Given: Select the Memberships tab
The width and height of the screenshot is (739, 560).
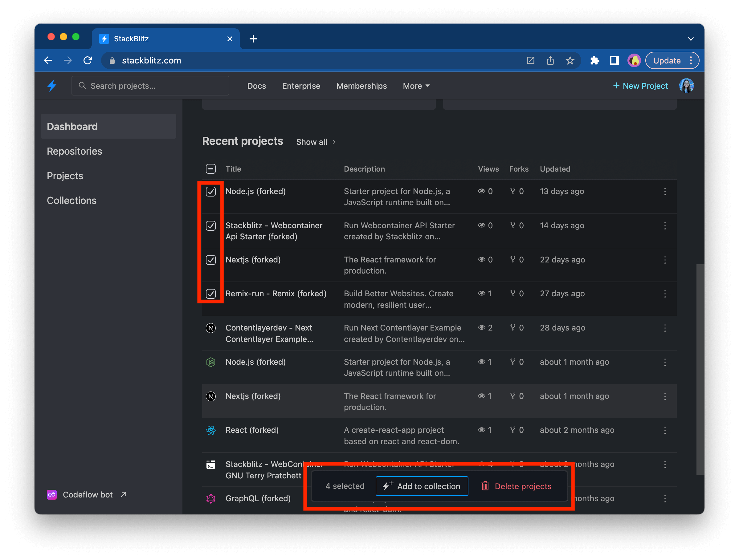Looking at the screenshot, I should click(361, 86).
